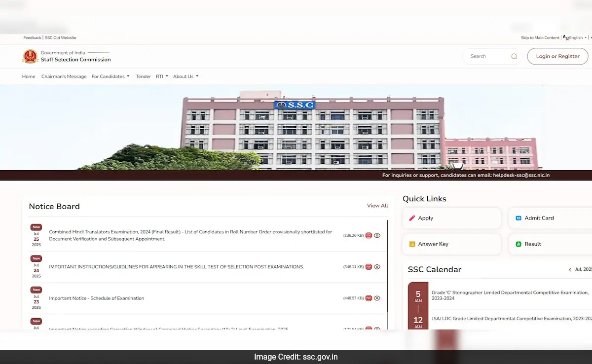Go to previous month in SSC Calendar

(570, 270)
